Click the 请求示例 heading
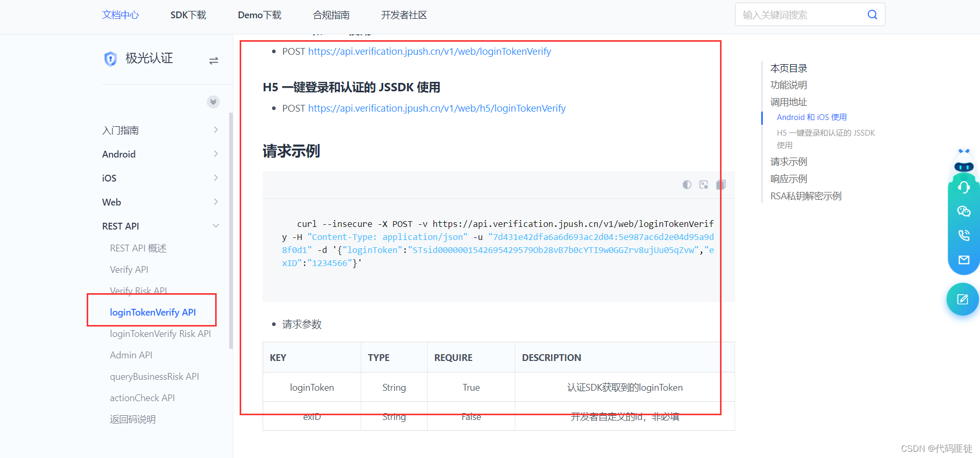This screenshot has width=980, height=458. point(291,151)
